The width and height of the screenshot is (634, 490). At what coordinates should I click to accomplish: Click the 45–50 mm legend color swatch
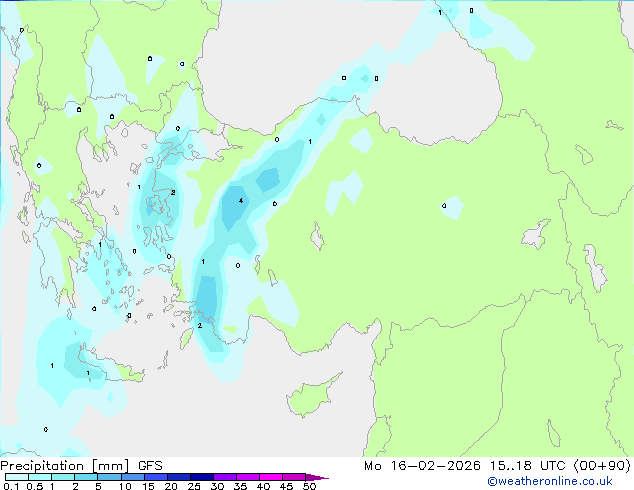pyautogui.click(x=294, y=477)
